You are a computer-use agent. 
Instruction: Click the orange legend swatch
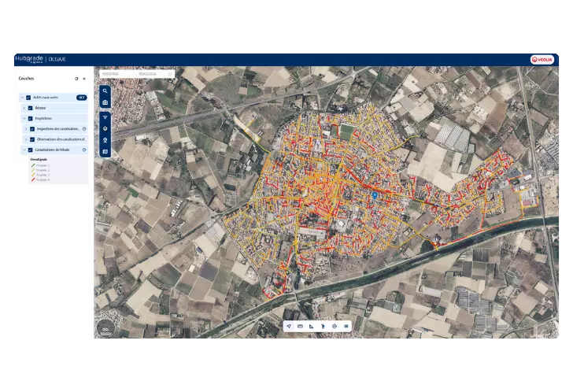point(33,175)
